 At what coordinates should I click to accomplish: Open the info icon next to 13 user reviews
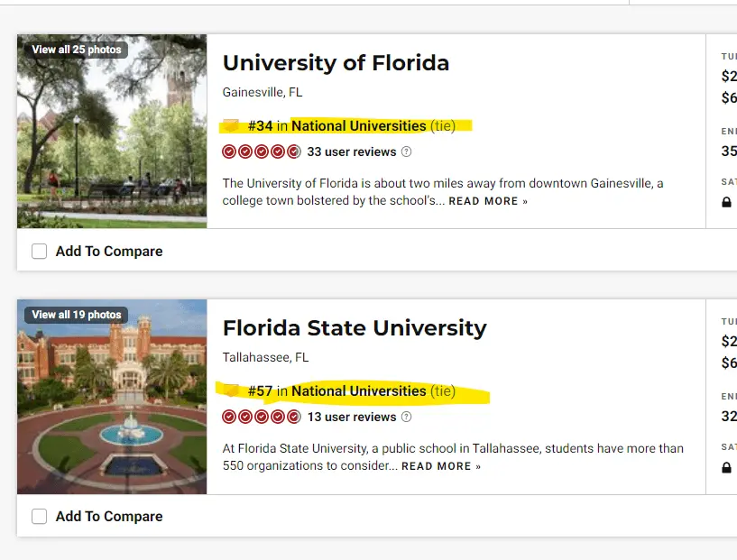coord(406,417)
